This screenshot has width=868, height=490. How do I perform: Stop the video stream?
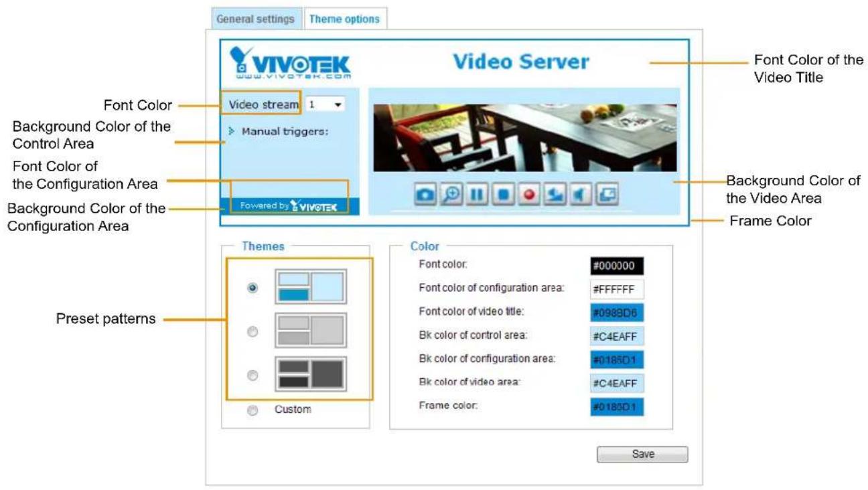(x=502, y=195)
